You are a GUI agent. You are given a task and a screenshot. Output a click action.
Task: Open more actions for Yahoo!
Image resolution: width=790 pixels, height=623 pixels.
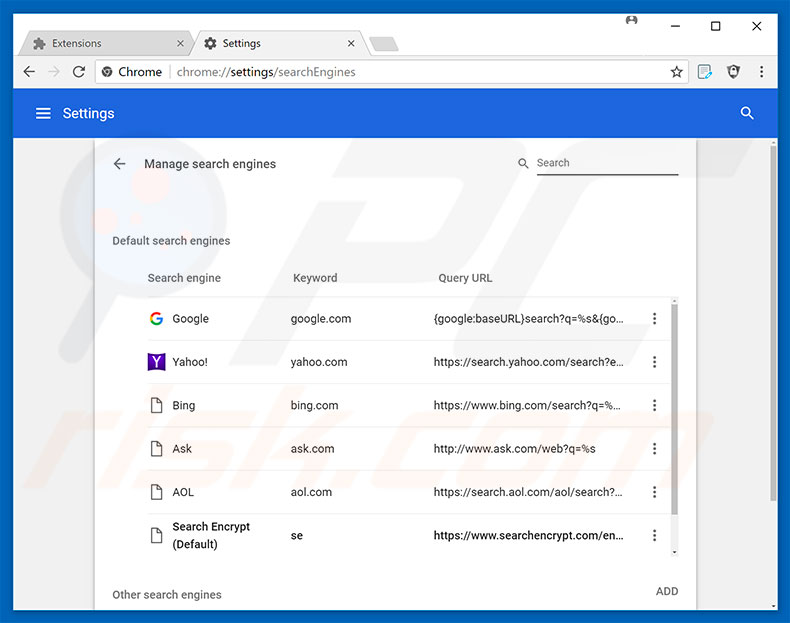(x=654, y=362)
